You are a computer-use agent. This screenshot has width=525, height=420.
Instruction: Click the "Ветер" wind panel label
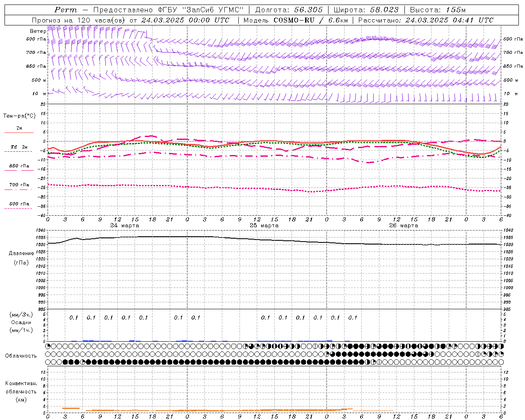[38, 31]
